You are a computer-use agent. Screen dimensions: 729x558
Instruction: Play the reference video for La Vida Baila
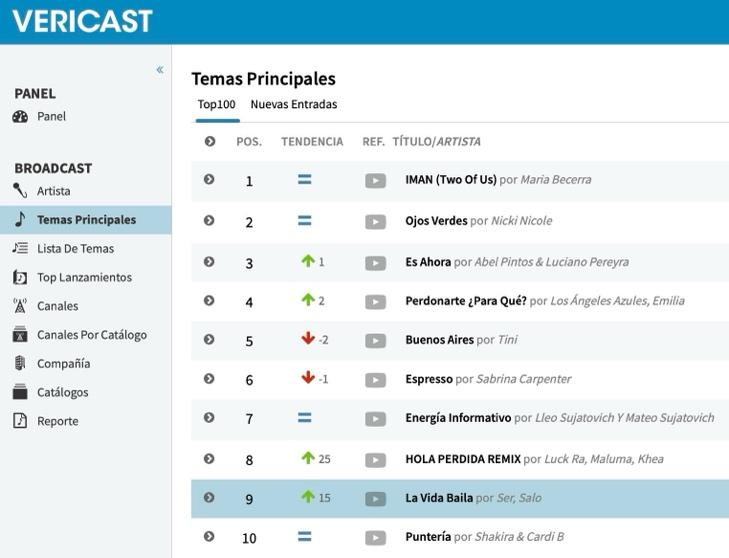(x=375, y=499)
